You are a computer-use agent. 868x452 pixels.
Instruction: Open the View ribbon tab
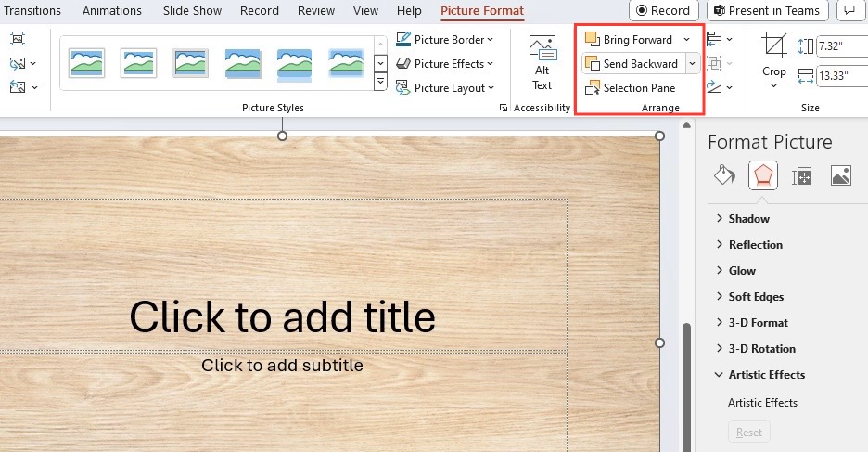tap(365, 10)
